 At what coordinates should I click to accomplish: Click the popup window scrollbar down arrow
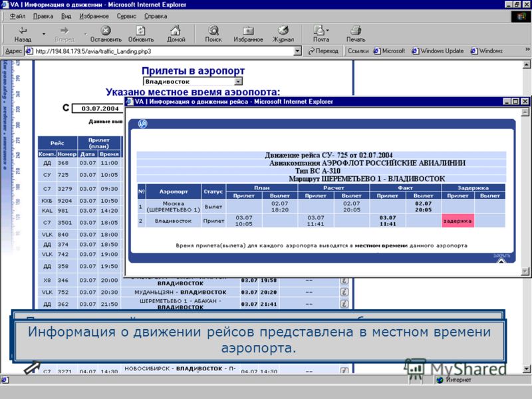(525, 271)
